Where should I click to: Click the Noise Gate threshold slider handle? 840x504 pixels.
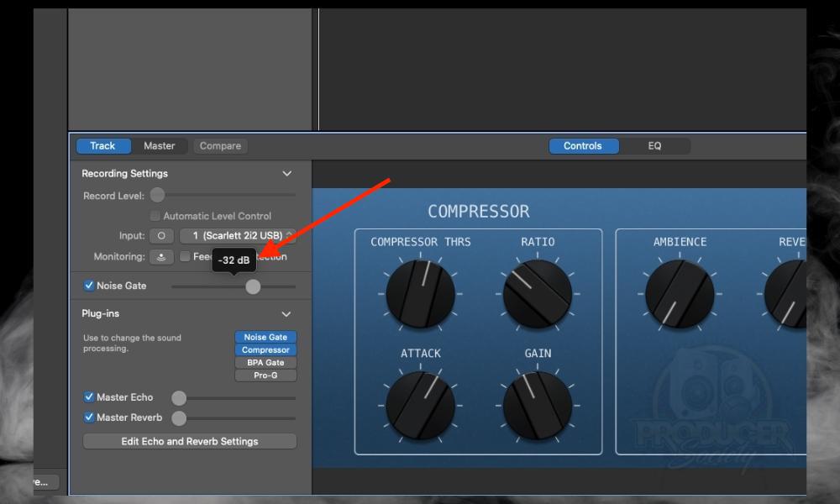click(253, 286)
